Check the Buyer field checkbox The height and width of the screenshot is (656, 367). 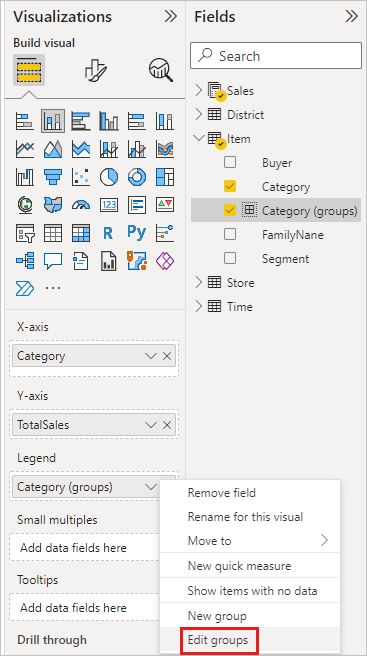click(x=230, y=162)
